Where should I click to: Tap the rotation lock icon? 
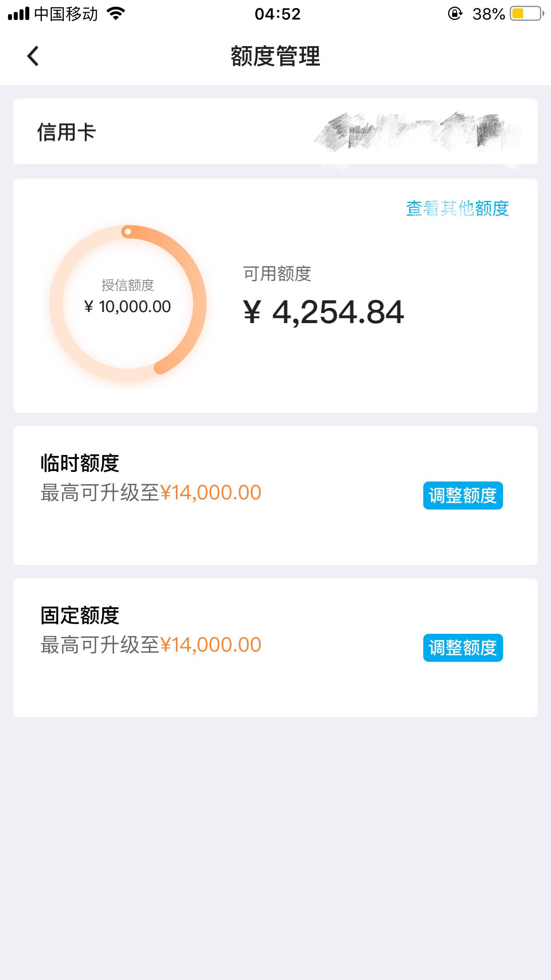(x=455, y=14)
